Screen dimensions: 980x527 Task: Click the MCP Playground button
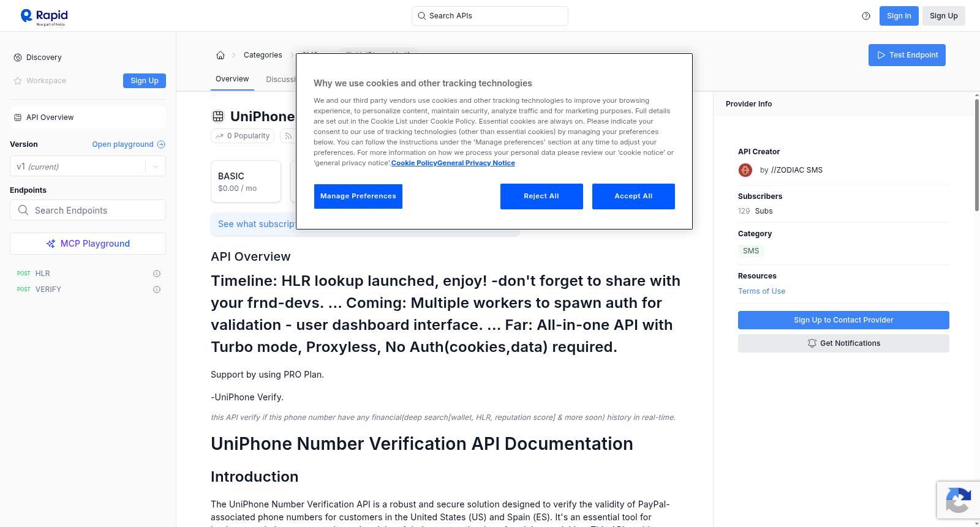(88, 244)
